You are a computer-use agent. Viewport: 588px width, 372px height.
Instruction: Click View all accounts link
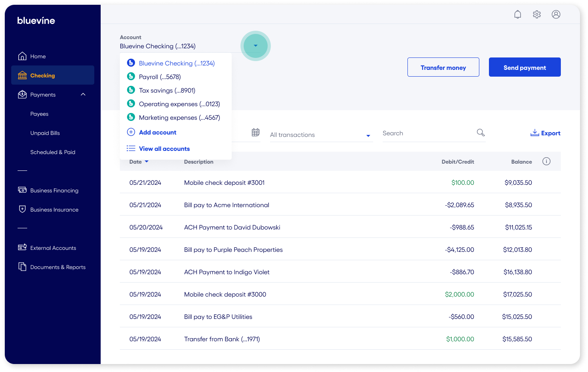[164, 149]
